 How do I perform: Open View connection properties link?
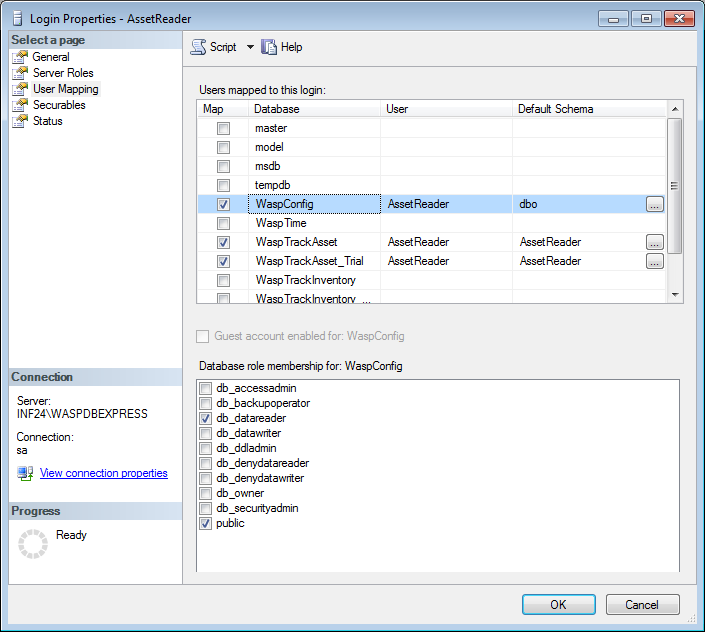click(103, 473)
